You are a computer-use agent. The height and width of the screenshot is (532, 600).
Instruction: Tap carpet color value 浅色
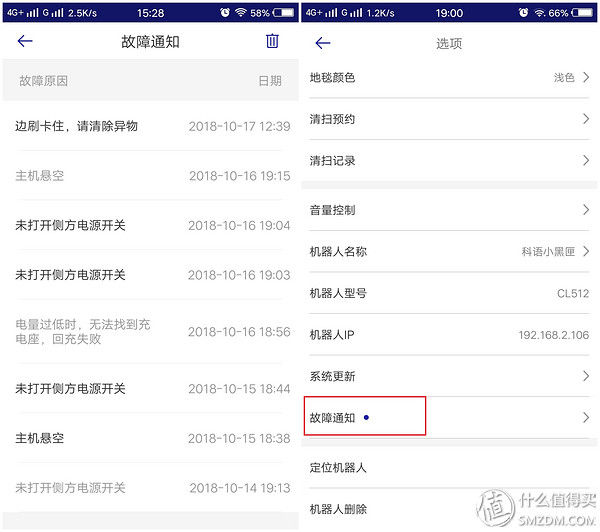coord(564,78)
